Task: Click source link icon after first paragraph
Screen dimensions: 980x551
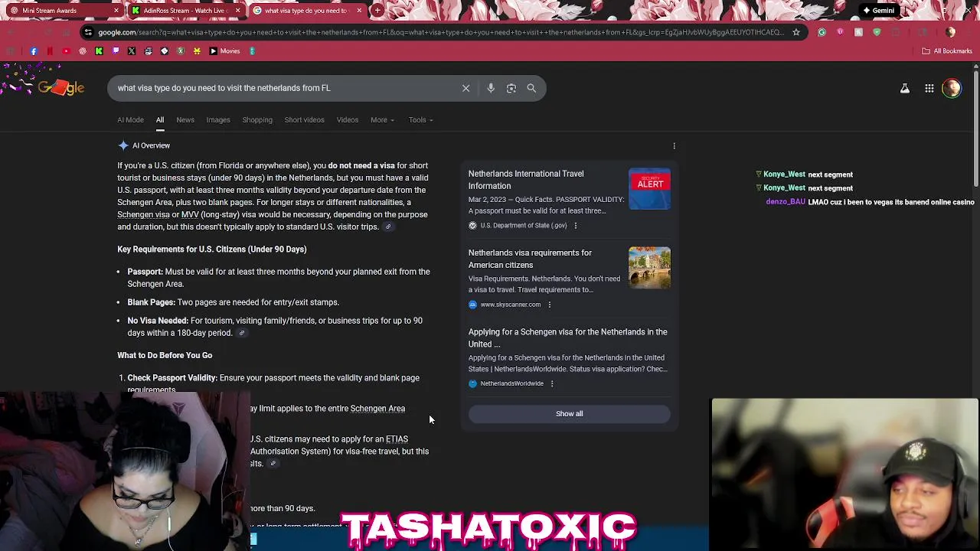Action: (388, 227)
